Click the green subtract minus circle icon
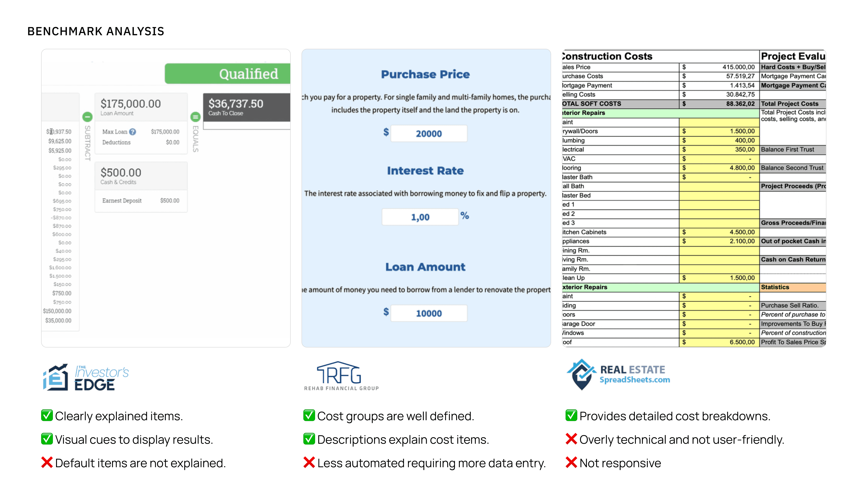The image size is (868, 488). click(87, 117)
